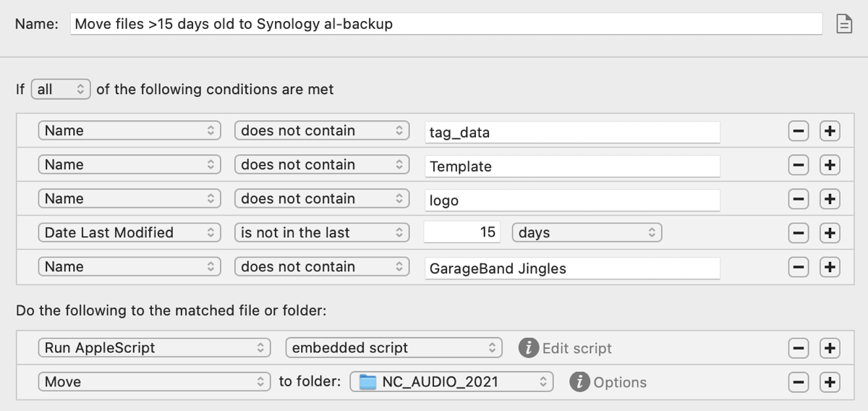Change the 'is not in the last' operator
This screenshot has width=868, height=411.
(x=322, y=233)
